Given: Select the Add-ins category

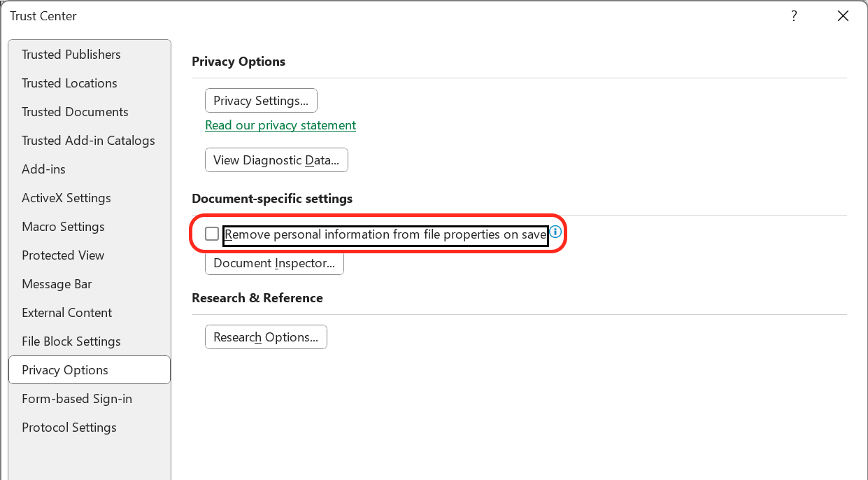Looking at the screenshot, I should 43,169.
